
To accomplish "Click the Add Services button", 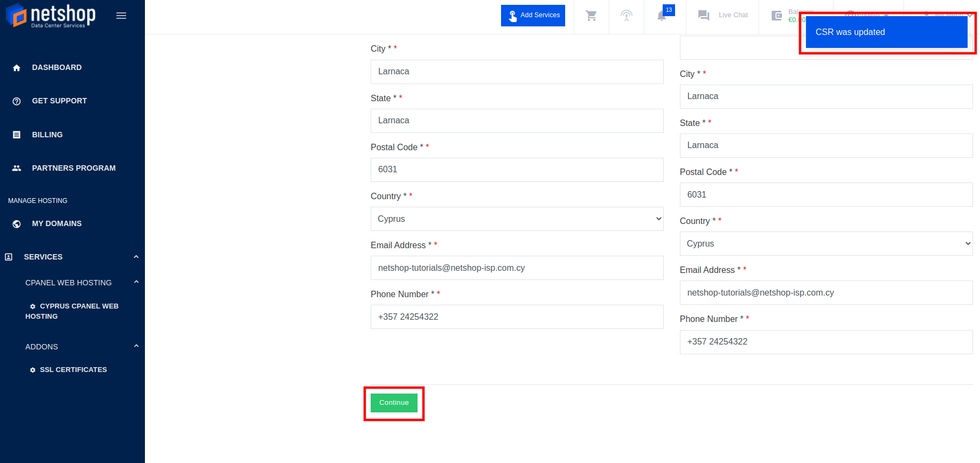I will pyautogui.click(x=533, y=15).
